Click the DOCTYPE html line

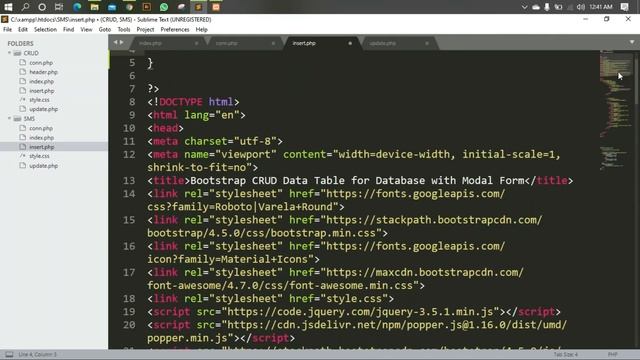tap(193, 102)
